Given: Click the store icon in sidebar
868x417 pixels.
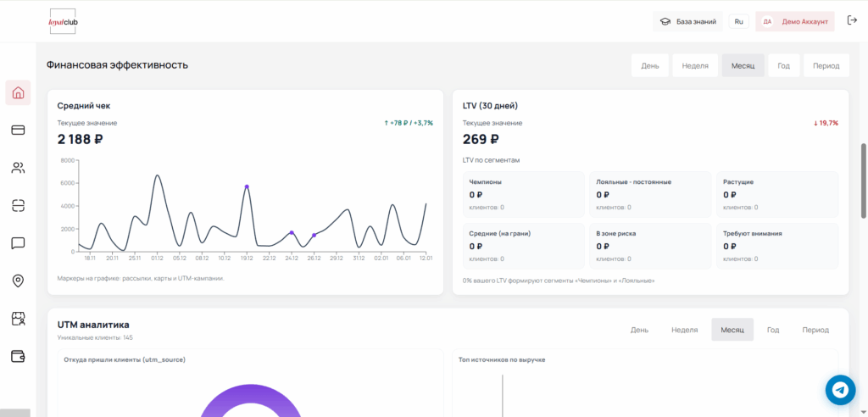Looking at the screenshot, I should coord(18,319).
